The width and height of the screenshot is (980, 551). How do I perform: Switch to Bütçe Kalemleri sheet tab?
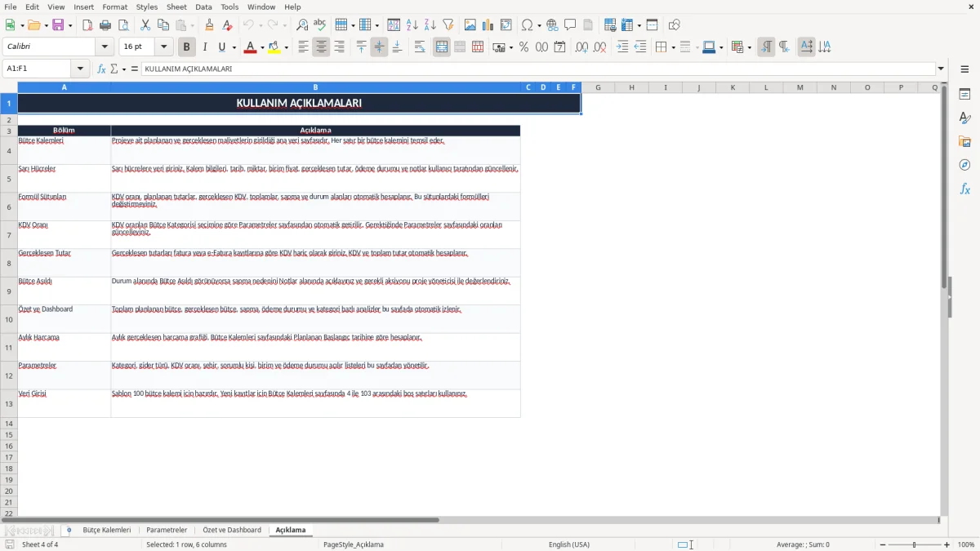click(107, 530)
